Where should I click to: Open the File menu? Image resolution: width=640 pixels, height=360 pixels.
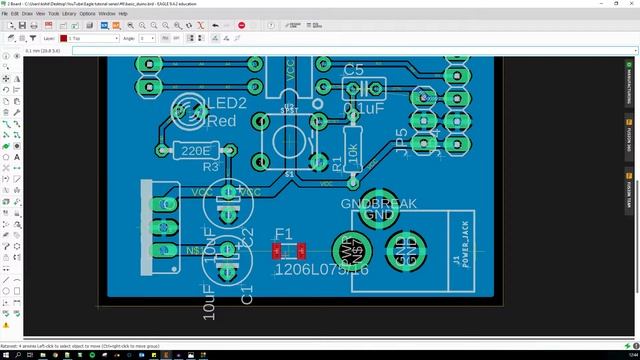point(4,13)
